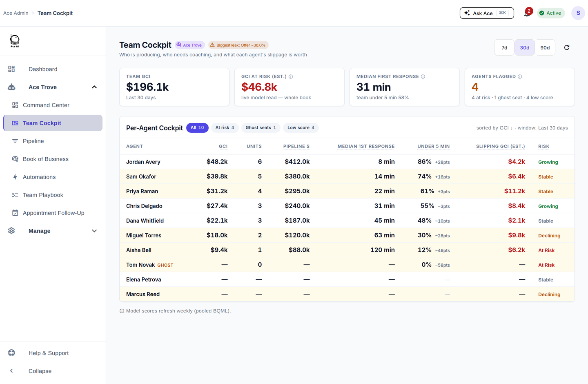Click the Dashboard grid icon
588x384 pixels.
[11, 69]
